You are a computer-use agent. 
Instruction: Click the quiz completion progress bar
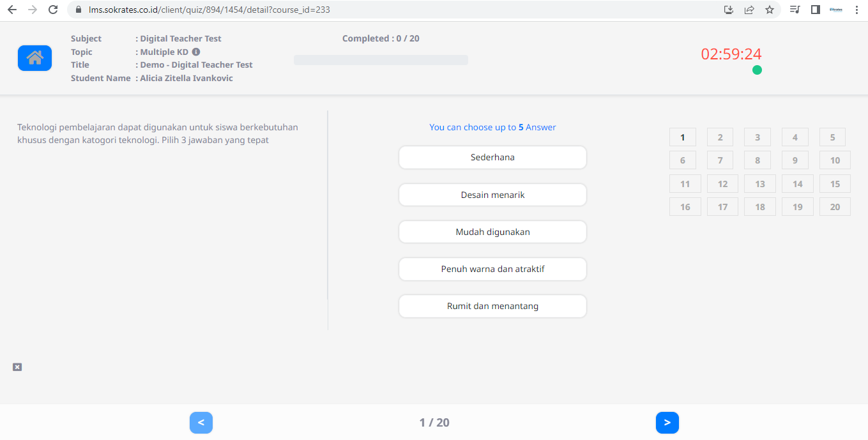tap(381, 60)
